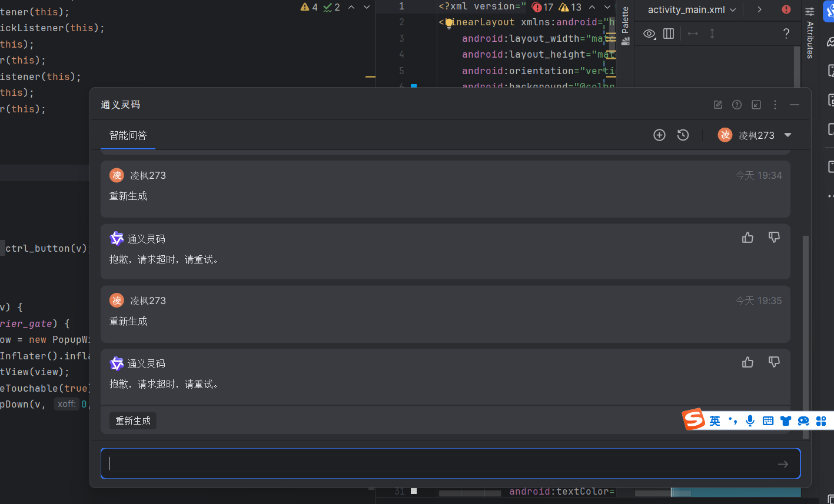Viewport: 834px width, 504px height.
Task: Click the 4 warnings indicator in the Java editor
Action: [308, 7]
